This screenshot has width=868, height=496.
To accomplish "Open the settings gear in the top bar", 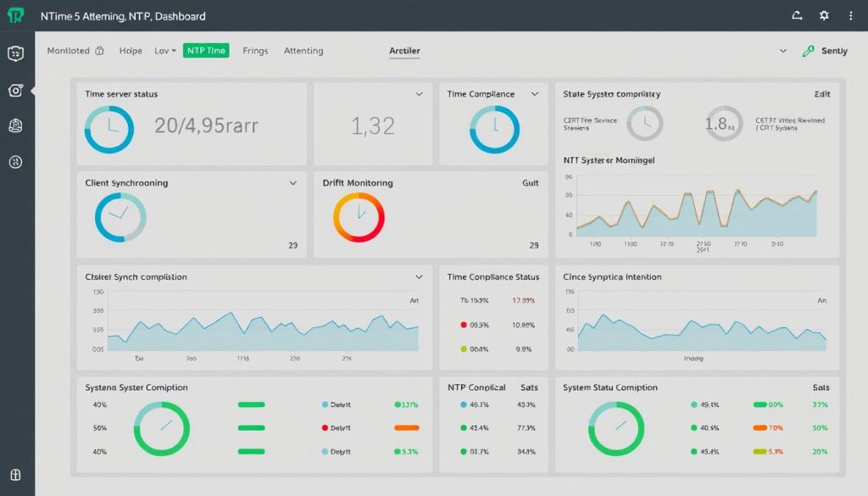I will [x=822, y=15].
